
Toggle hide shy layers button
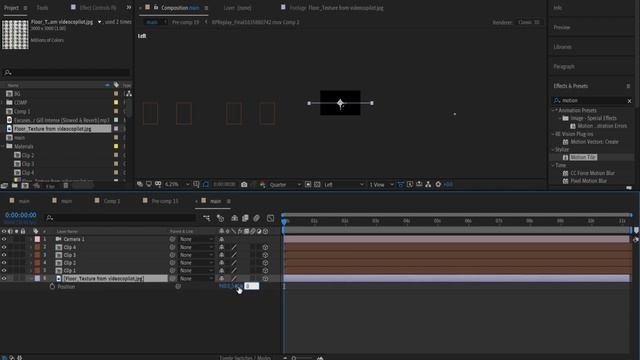pyautogui.click(x=235, y=218)
